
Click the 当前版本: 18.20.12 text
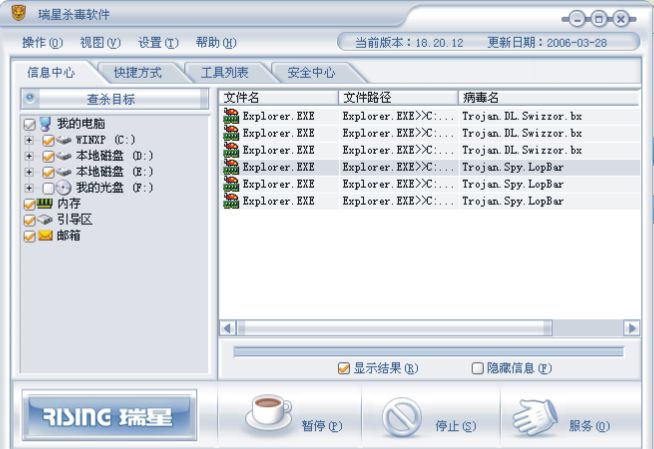[409, 43]
